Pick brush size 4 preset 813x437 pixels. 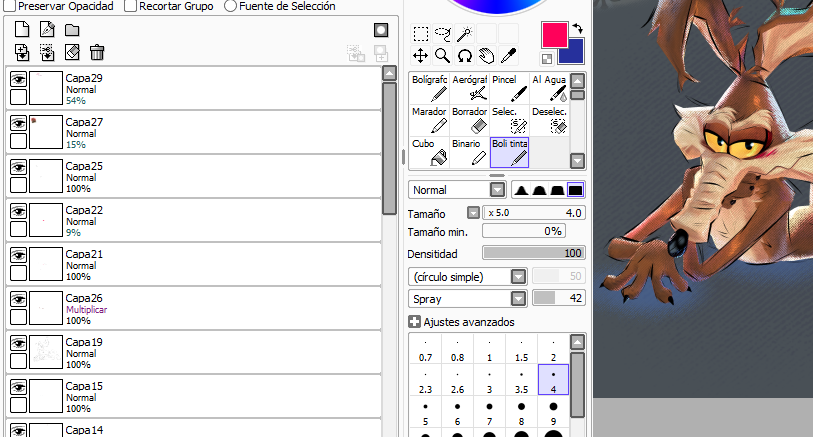pyautogui.click(x=553, y=379)
